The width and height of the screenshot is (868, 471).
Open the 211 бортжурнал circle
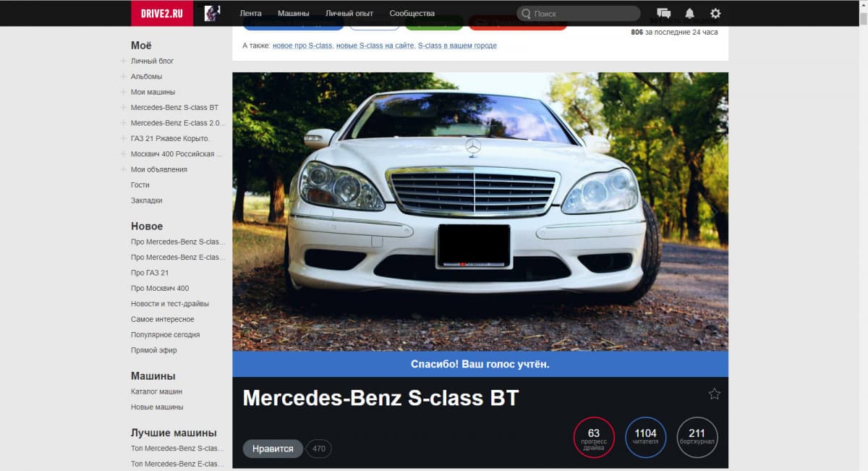click(x=697, y=438)
